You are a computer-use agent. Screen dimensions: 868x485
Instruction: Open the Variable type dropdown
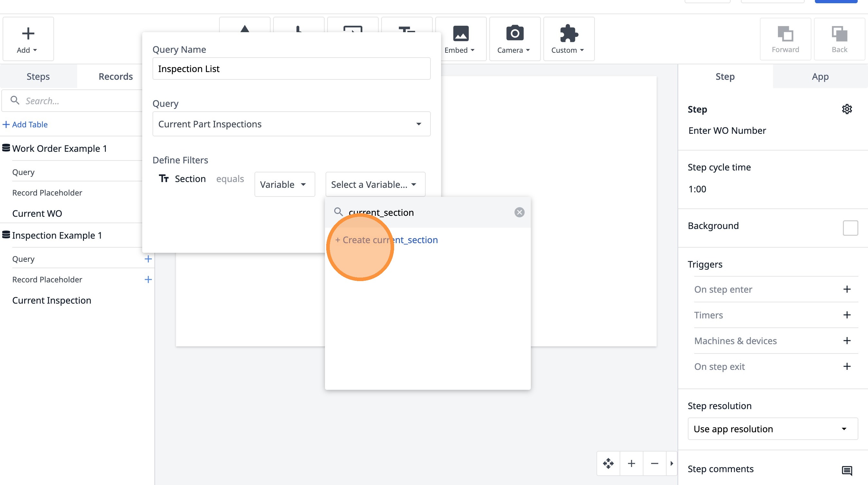[284, 184]
